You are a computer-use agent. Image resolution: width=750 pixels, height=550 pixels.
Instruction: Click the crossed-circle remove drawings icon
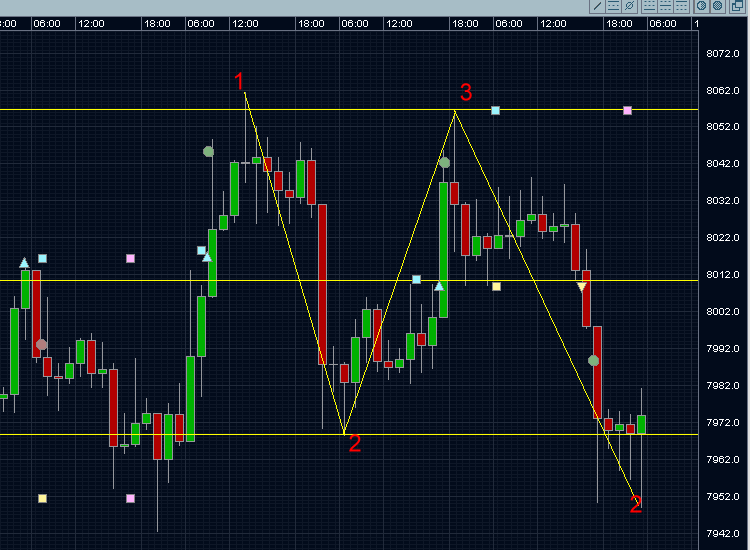[x=629, y=6]
